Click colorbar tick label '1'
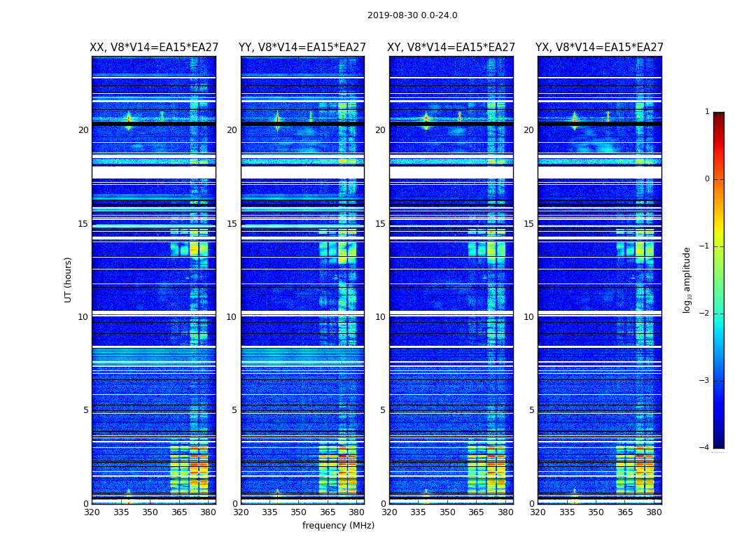The width and height of the screenshot is (735, 560). click(x=707, y=111)
